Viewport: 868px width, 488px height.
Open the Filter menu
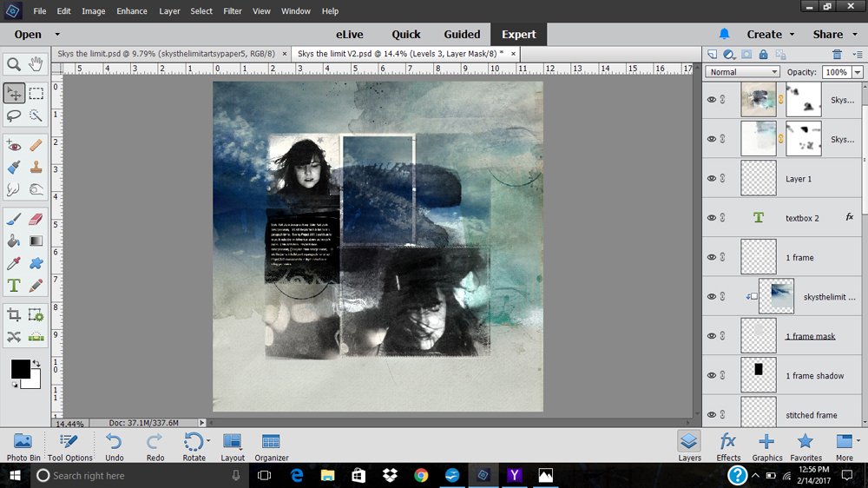click(233, 11)
